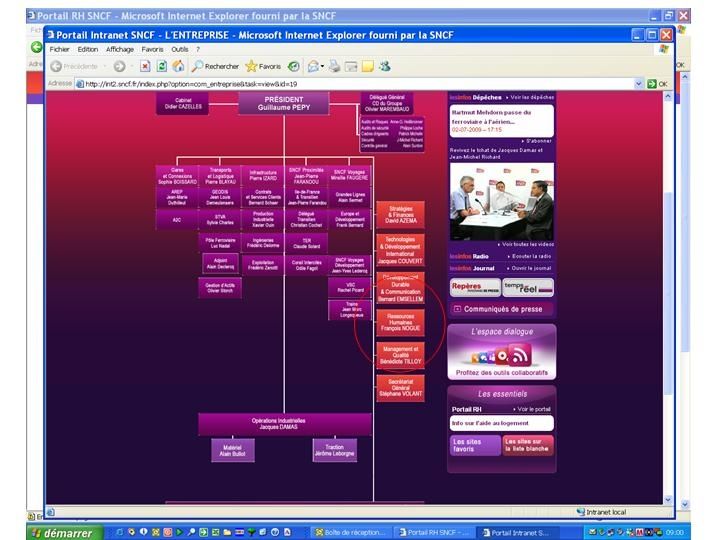Click the Stratégies & Finances David AZEMA box
The image size is (720, 540).
(x=400, y=214)
